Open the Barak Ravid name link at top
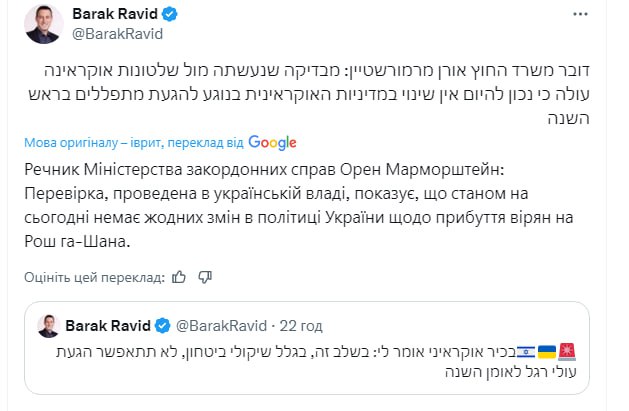This screenshot has height=411, width=629. (115, 15)
